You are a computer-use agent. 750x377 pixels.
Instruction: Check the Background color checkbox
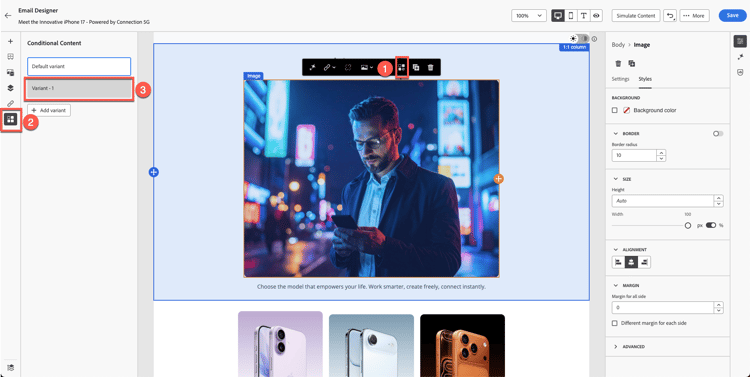click(615, 110)
